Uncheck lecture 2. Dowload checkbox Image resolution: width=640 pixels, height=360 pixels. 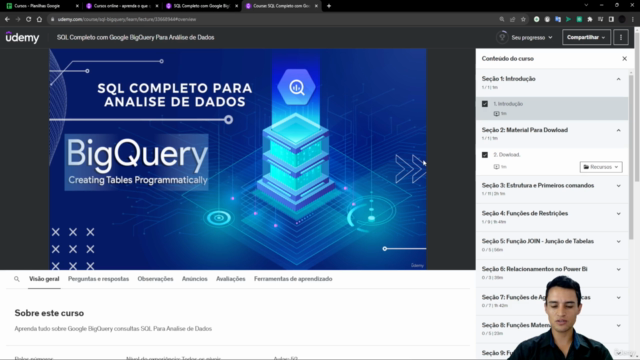coord(485,155)
